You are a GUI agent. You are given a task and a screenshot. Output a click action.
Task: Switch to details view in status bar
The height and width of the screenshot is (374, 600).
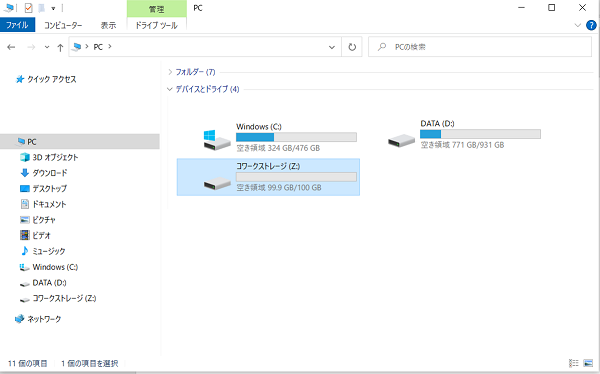[x=574, y=363]
